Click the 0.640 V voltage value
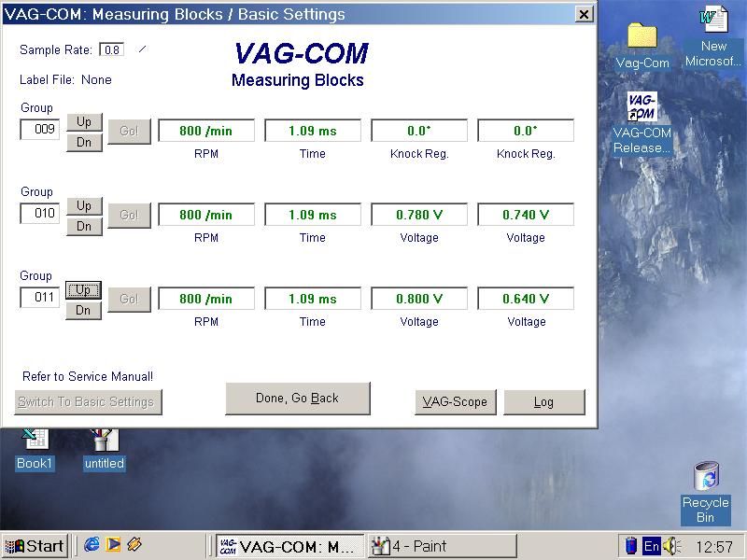This screenshot has width=747, height=560. [x=526, y=299]
